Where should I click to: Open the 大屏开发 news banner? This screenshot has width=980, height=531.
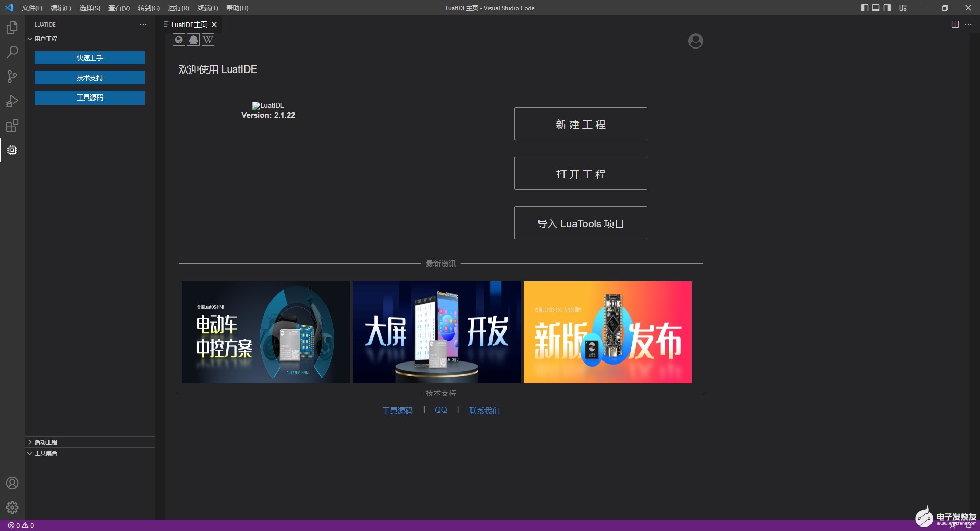pos(436,332)
